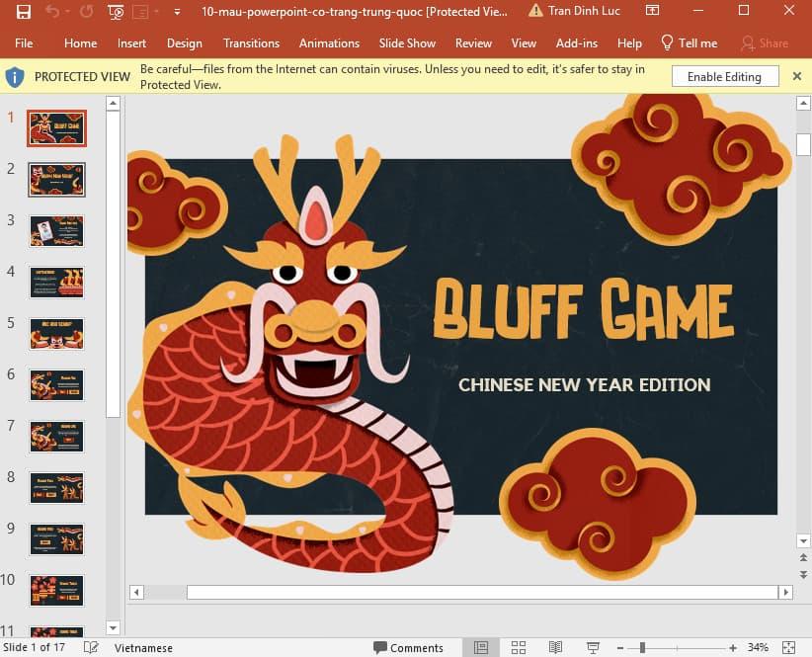Switch to Slide Sorter view
812x657 pixels.
518,647
